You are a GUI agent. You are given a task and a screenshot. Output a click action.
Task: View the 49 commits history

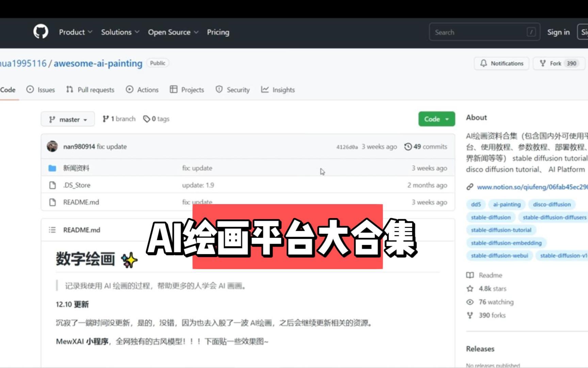point(425,147)
